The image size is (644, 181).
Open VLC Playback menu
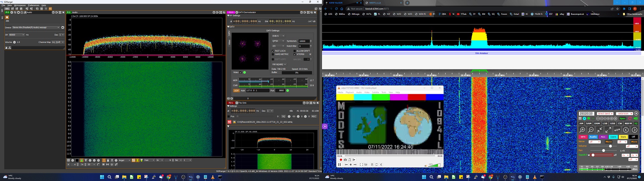pyautogui.click(x=350, y=92)
